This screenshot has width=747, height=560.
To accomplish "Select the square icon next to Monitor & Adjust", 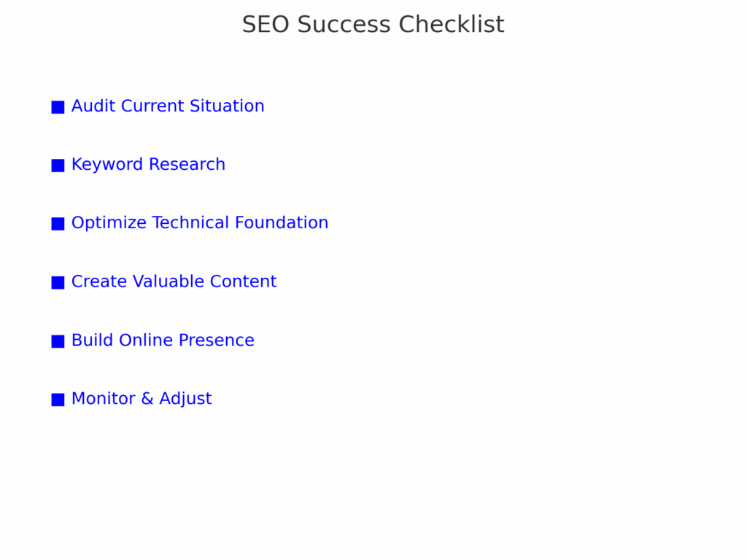I will pyautogui.click(x=58, y=400).
